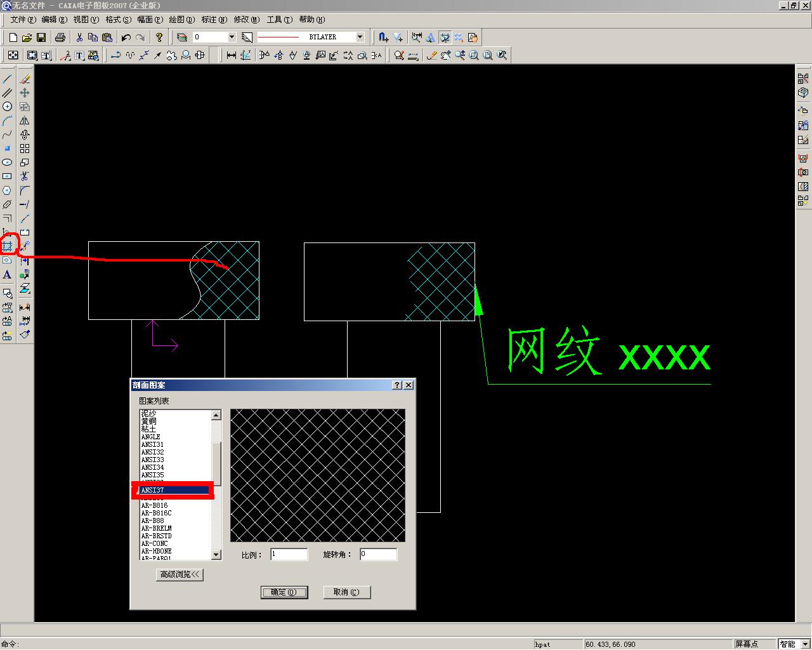Click the New file icon
This screenshot has height=650, width=812.
pos(13,37)
